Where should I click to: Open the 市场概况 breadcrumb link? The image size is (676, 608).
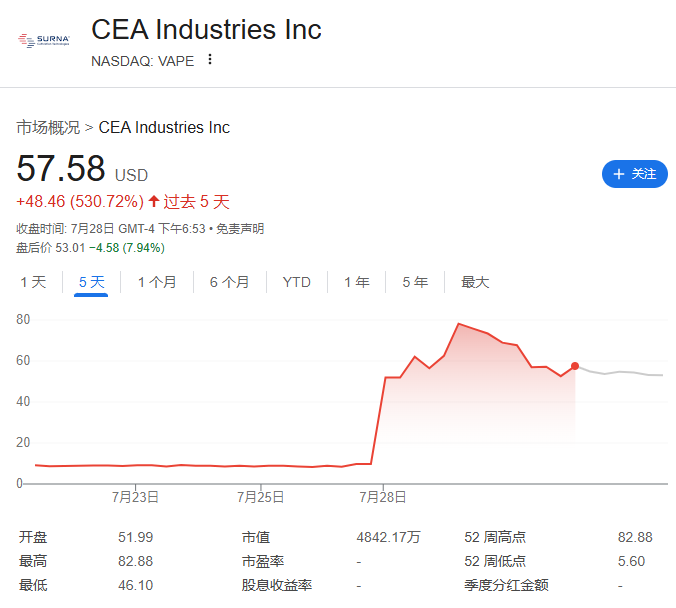click(48, 128)
